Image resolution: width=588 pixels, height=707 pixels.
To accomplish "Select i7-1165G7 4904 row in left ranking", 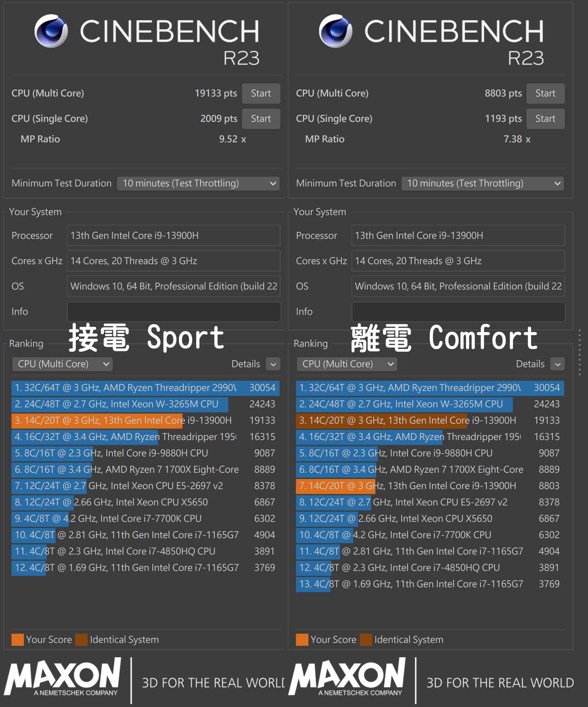I will click(x=146, y=535).
